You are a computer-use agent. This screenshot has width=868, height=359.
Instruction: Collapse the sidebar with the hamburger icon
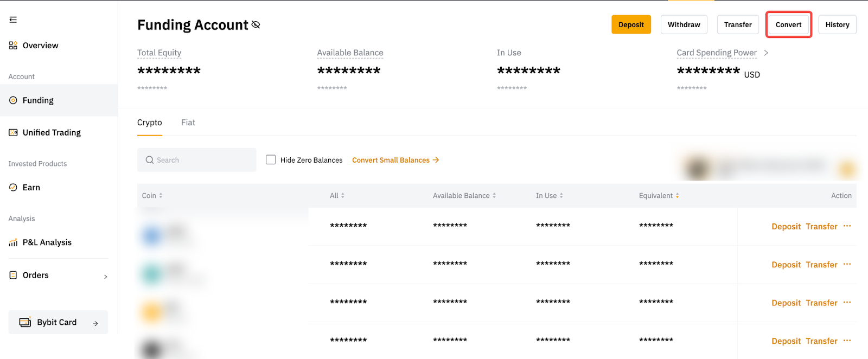[x=13, y=20]
